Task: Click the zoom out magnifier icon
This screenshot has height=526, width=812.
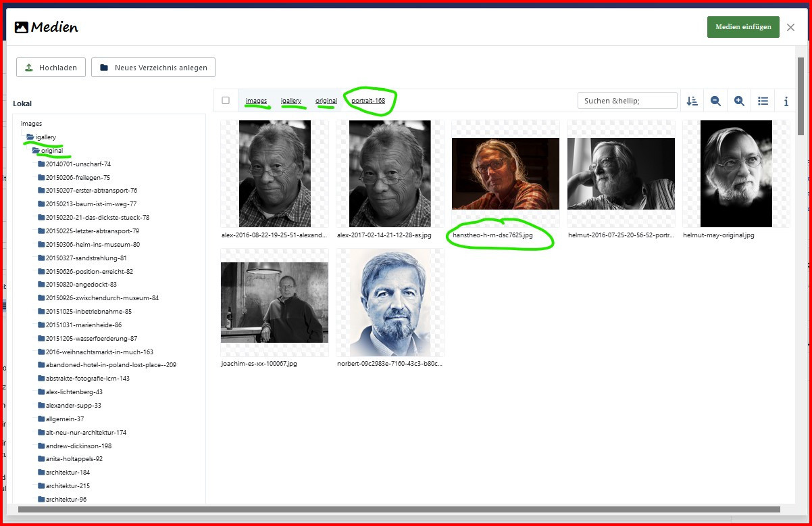Action: tap(715, 101)
